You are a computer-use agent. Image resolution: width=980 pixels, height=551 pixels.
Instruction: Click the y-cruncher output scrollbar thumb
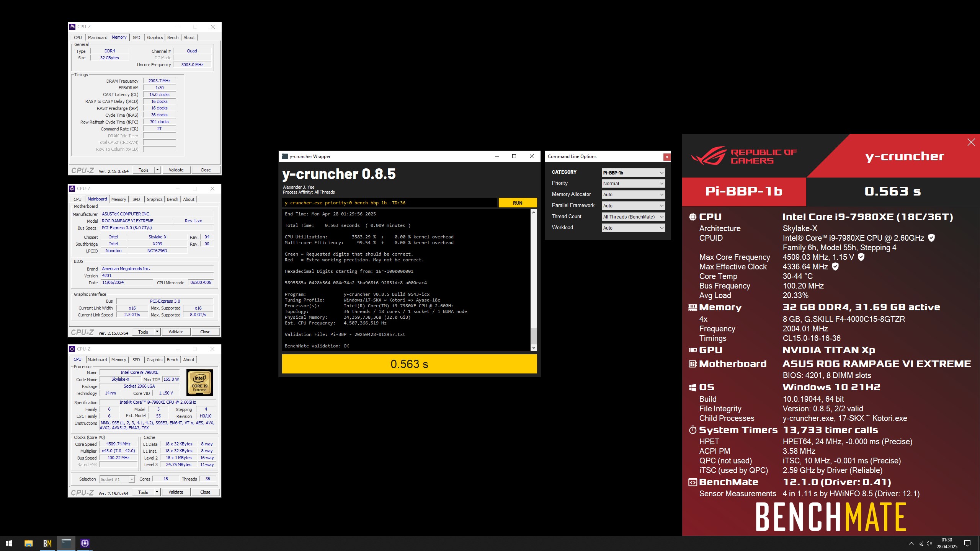(x=534, y=336)
